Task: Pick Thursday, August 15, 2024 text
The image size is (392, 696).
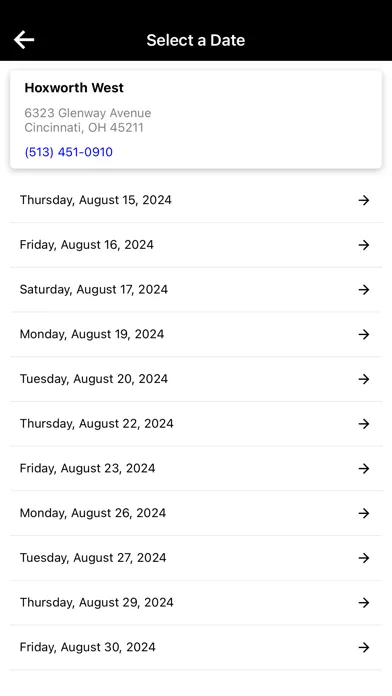Action: (95, 200)
